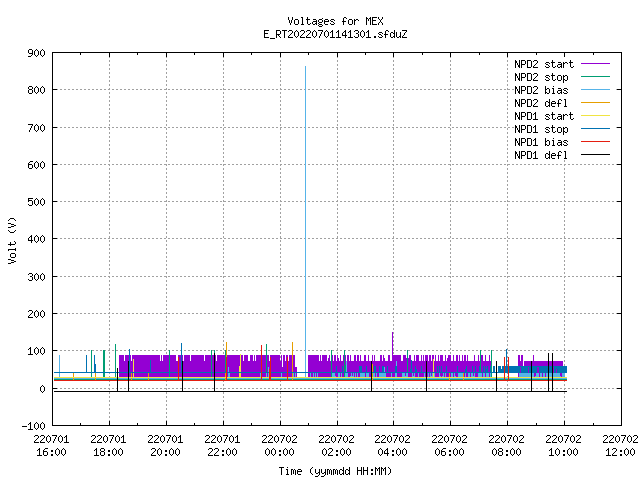
Task: Click the purple spike near 04:00 reaching 150 V
Action: (x=393, y=344)
